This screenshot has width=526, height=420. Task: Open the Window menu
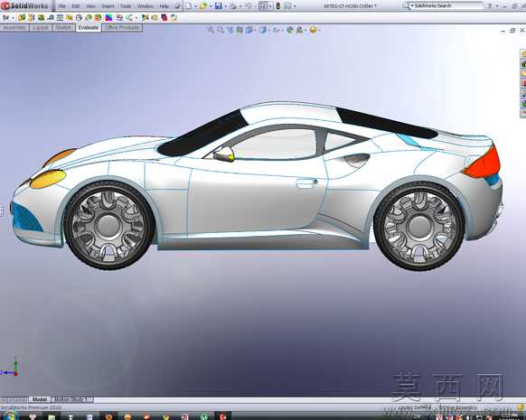[146, 6]
